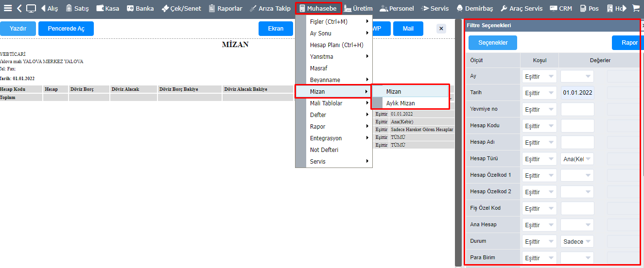Click the Seçenekler button
Screen dimensions: 644x268
[493, 43]
